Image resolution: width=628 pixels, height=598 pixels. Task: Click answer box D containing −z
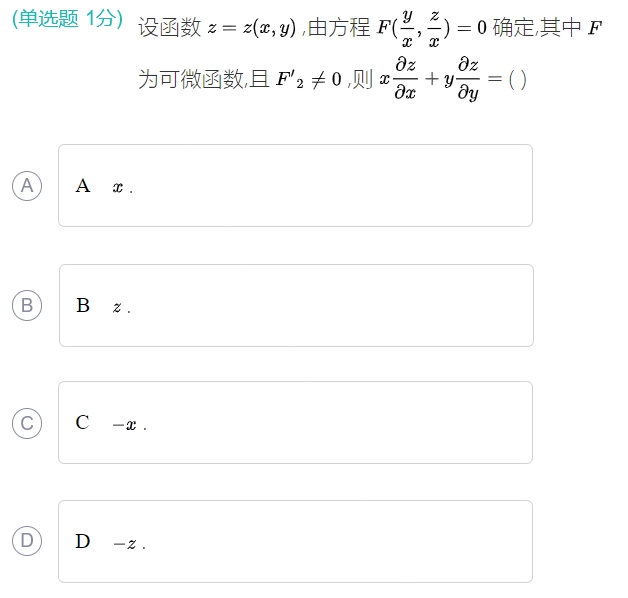295,541
